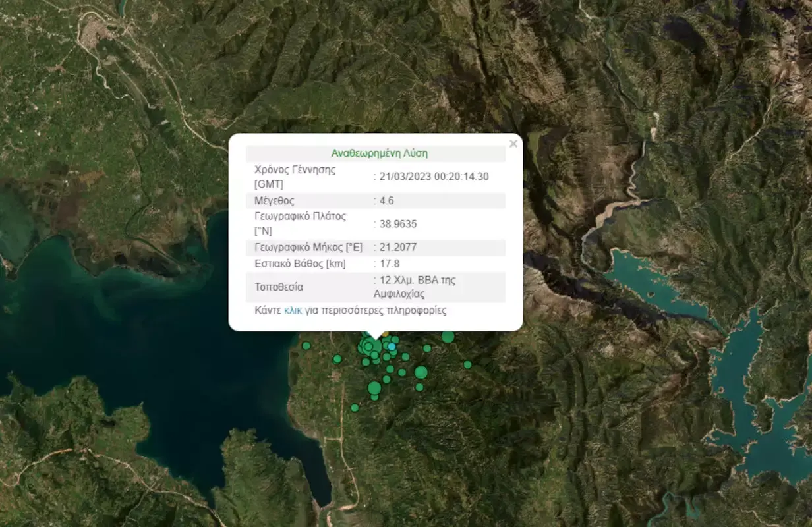The height and width of the screenshot is (527, 812).
Task: Click the easternmost green earthquake marker
Action: 467,364
